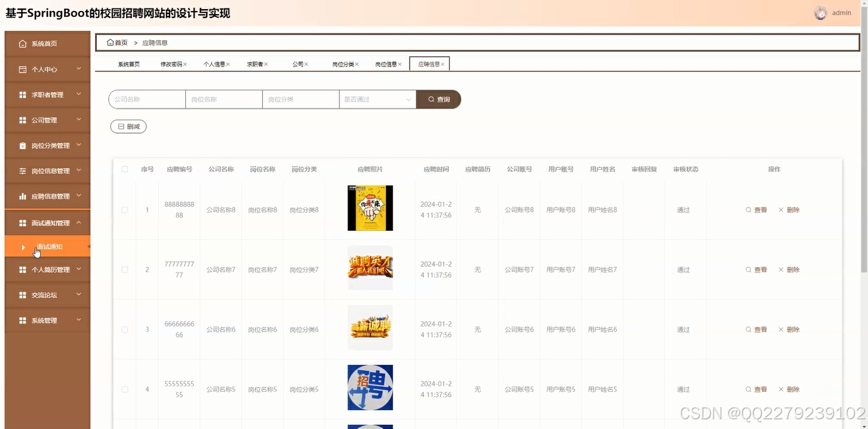Open the 交流论坛 sidebar icon
Image resolution: width=868 pixels, height=429 pixels.
tap(21, 295)
